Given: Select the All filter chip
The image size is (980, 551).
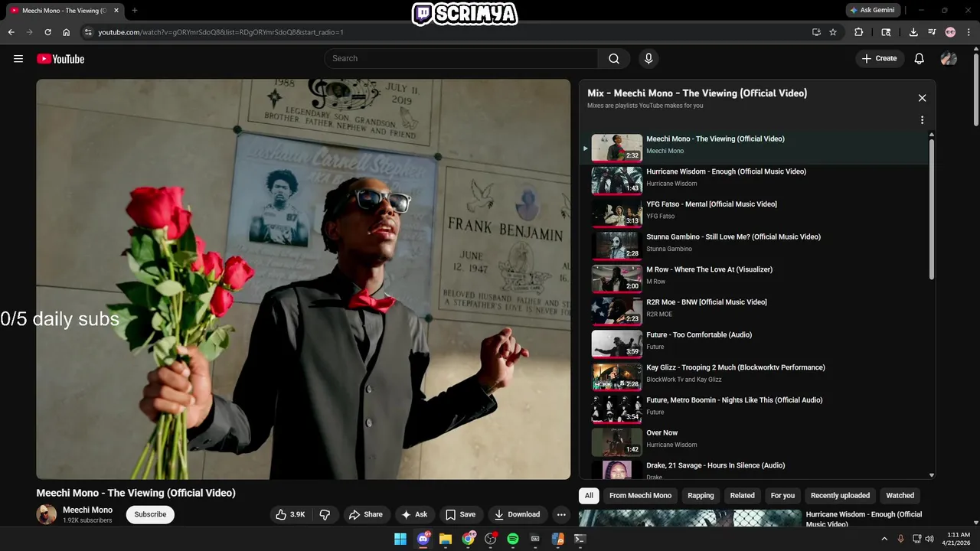Looking at the screenshot, I should pos(589,495).
